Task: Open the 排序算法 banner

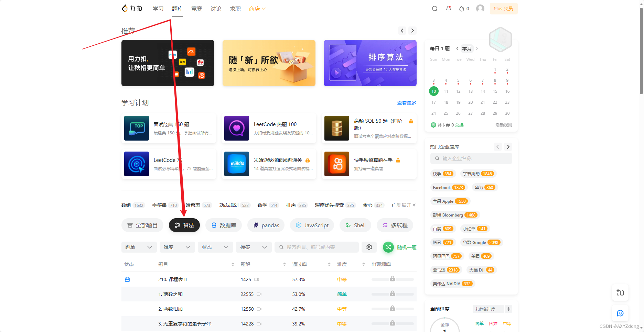Action: pyautogui.click(x=370, y=63)
